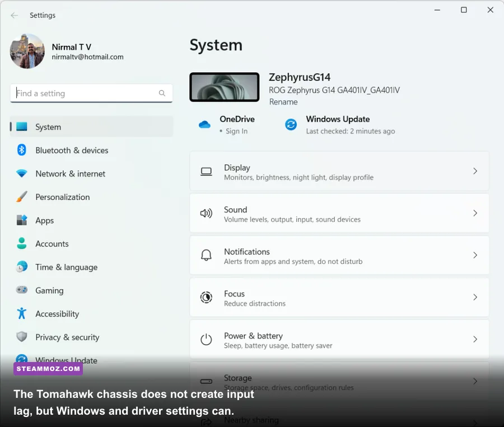Open the Display settings chevron
This screenshot has width=504, height=427.
[475, 171]
